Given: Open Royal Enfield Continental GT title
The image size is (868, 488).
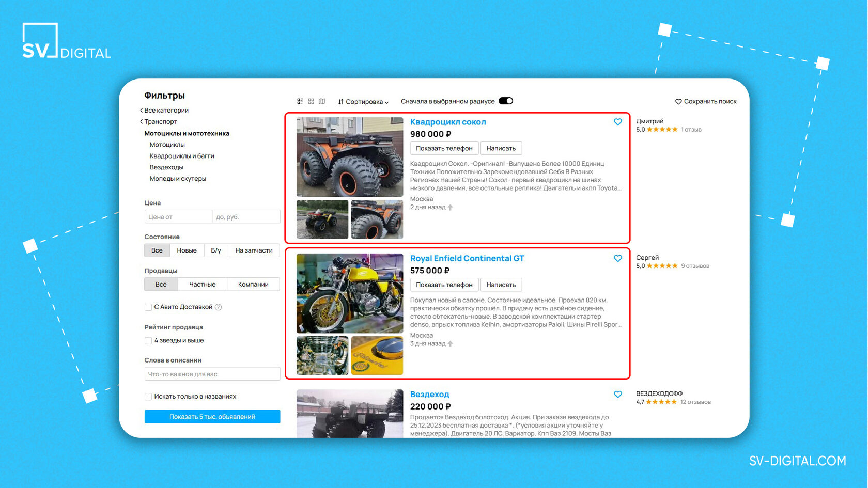Looking at the screenshot, I should 467,258.
